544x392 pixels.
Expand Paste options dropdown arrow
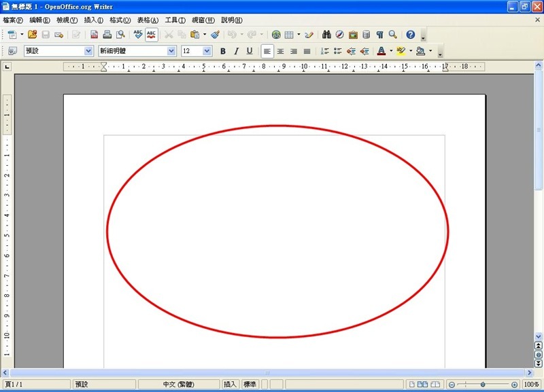coord(205,35)
